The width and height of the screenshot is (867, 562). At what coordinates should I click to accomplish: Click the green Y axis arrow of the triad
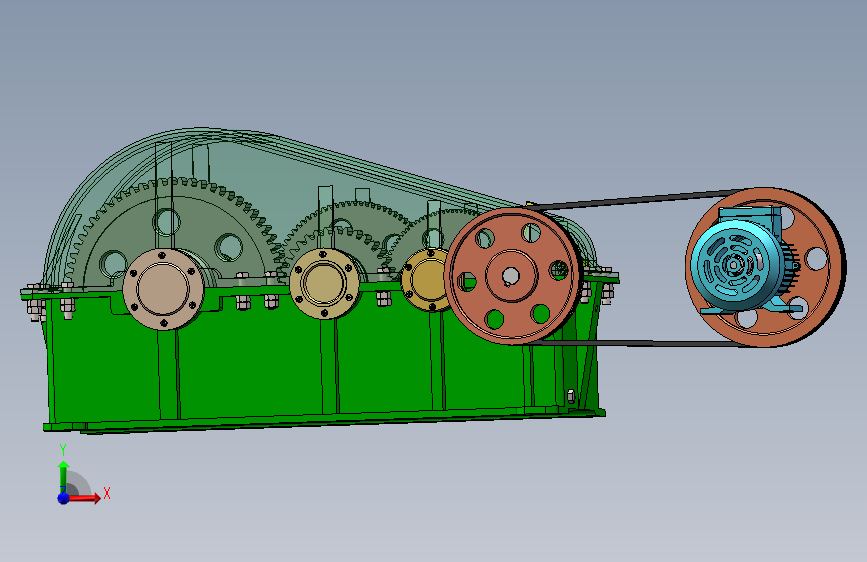tap(64, 476)
